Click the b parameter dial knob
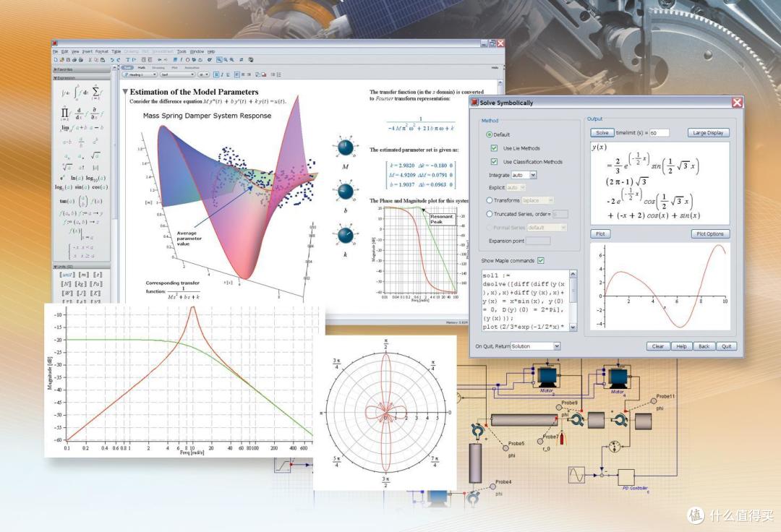781x532 pixels. (345, 191)
